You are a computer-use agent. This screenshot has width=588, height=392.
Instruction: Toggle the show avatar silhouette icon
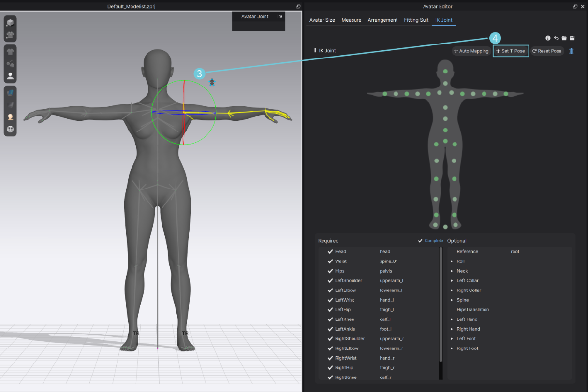tap(10, 76)
